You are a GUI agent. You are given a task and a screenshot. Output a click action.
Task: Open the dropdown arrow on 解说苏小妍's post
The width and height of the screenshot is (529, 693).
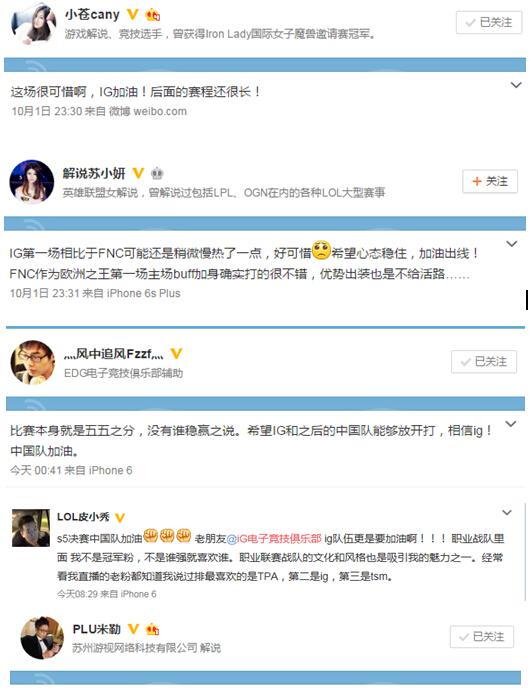pos(511,244)
